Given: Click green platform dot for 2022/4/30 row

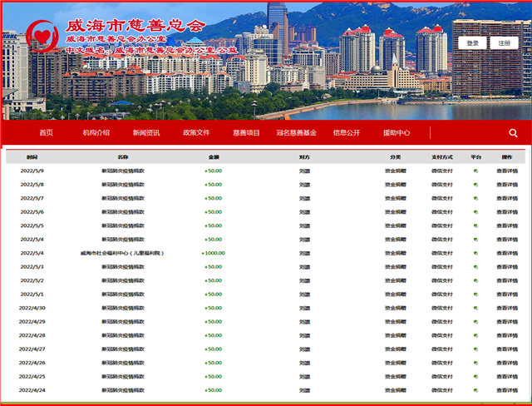Looking at the screenshot, I should pyautogui.click(x=475, y=308).
